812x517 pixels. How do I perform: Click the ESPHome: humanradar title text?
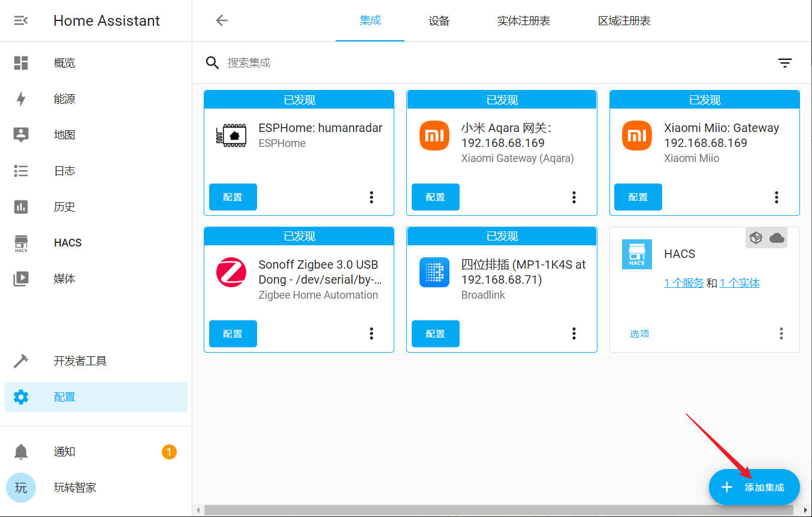[321, 128]
